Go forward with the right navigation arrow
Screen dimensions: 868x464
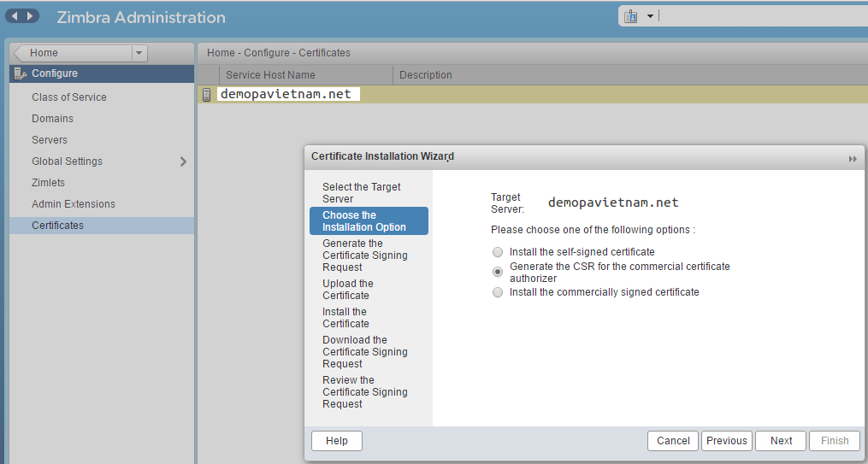coord(31,16)
